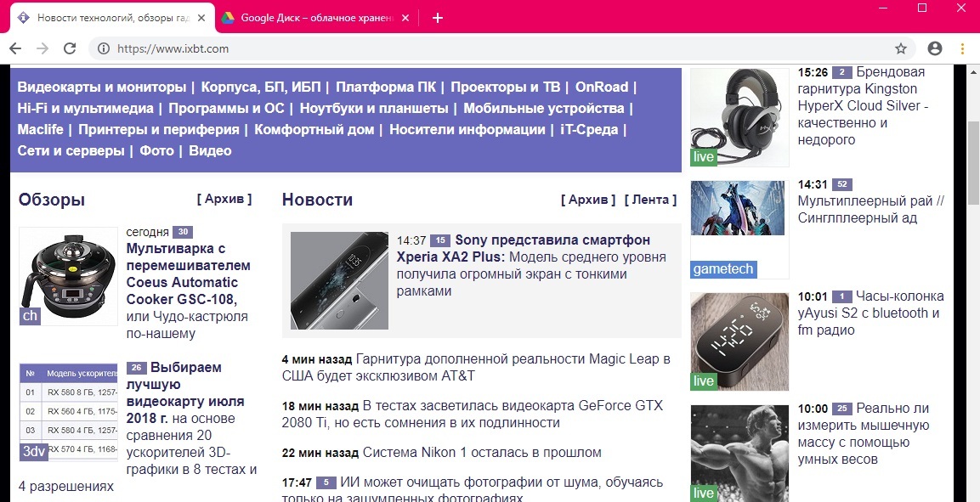Switch to the Google Диск tab
This screenshot has height=502, width=980.
317,18
